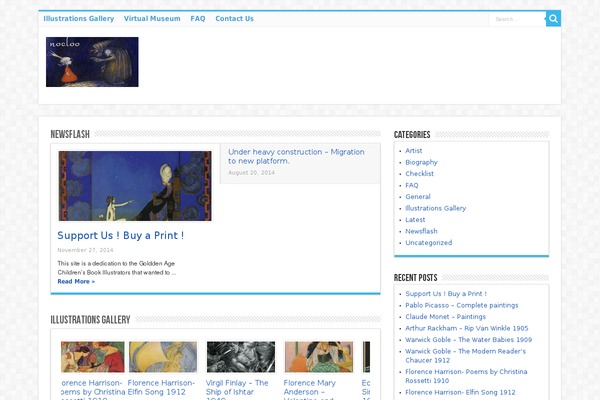Click gallery thumbnail for Florence Harrison Elfin Song
Screen dimensions: 600x400
pos(163,357)
